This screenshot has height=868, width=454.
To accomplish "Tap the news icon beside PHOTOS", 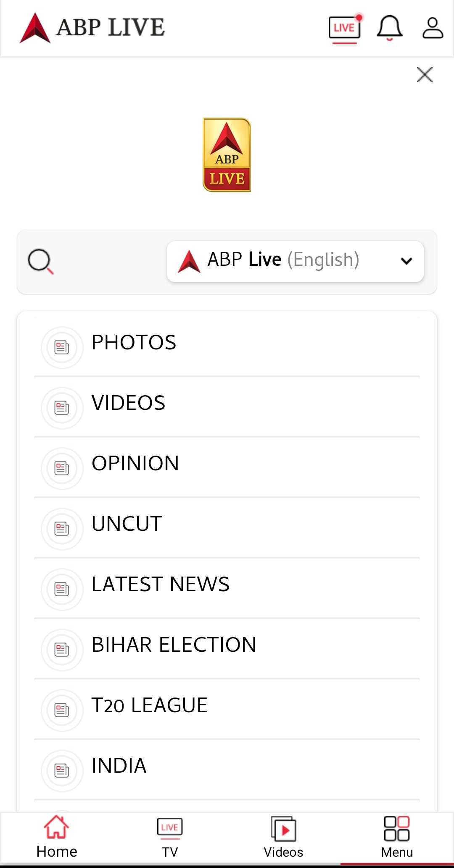I will [x=62, y=347].
